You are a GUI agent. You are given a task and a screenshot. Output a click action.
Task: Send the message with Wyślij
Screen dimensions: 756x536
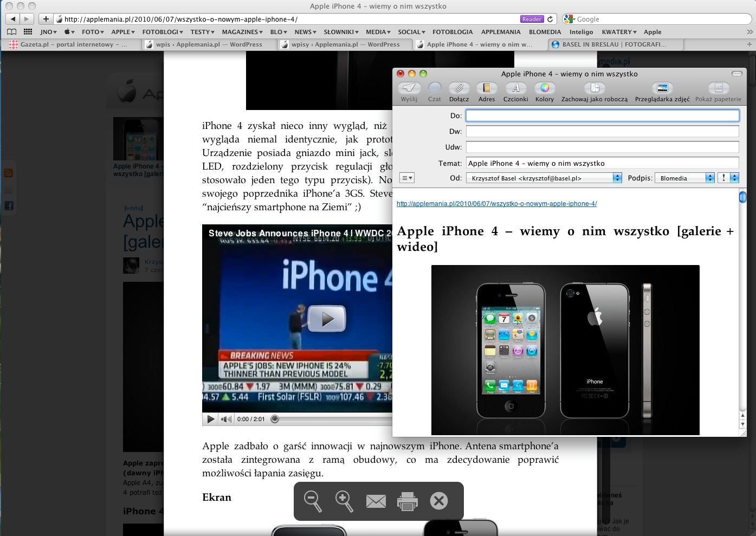click(409, 92)
